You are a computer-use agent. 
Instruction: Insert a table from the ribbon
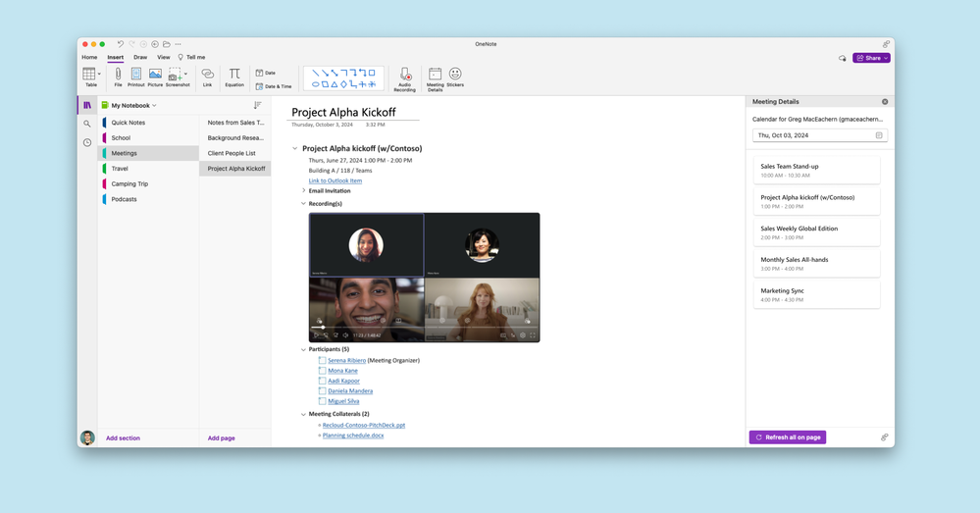tap(89, 75)
